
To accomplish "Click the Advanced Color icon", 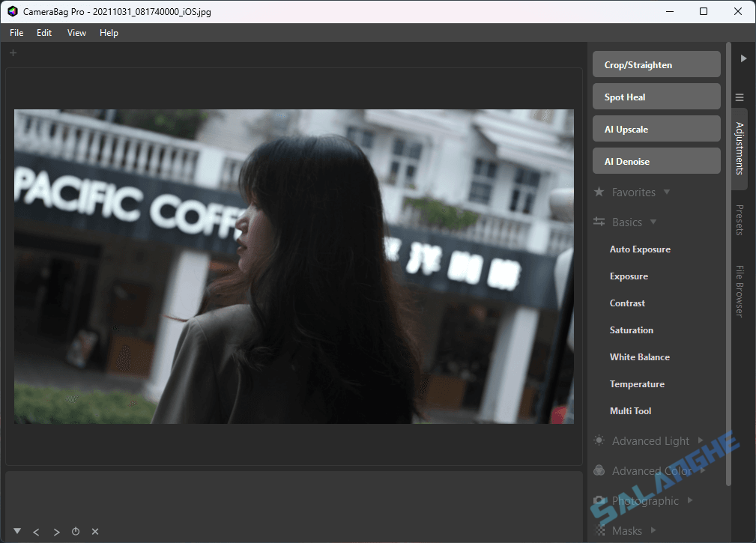I will click(599, 470).
